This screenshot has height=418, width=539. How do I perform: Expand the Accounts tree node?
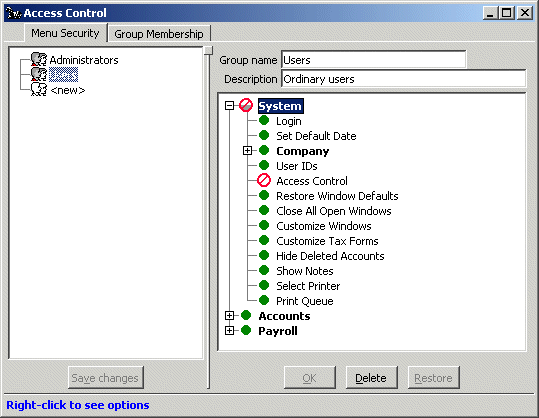pos(229,315)
